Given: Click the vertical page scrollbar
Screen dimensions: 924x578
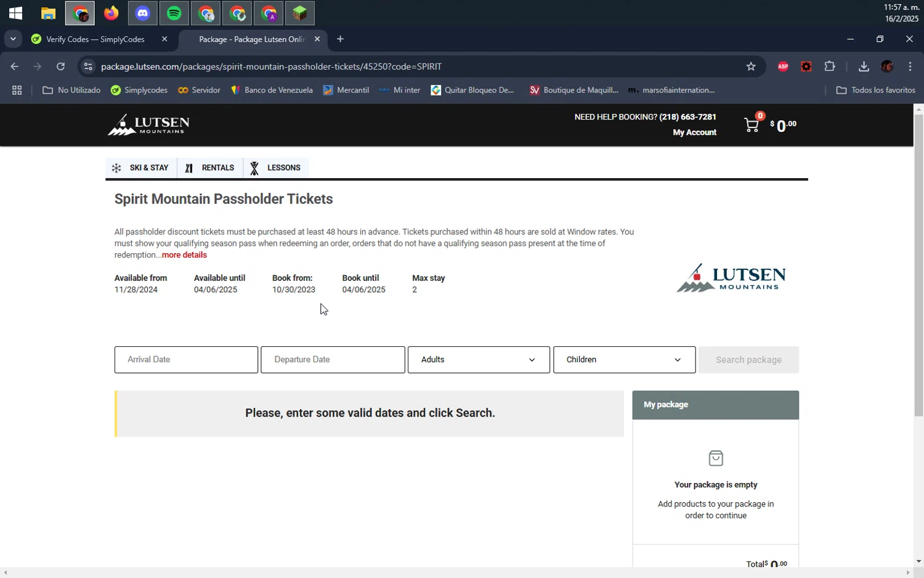Looking at the screenshot, I should tap(918, 265).
